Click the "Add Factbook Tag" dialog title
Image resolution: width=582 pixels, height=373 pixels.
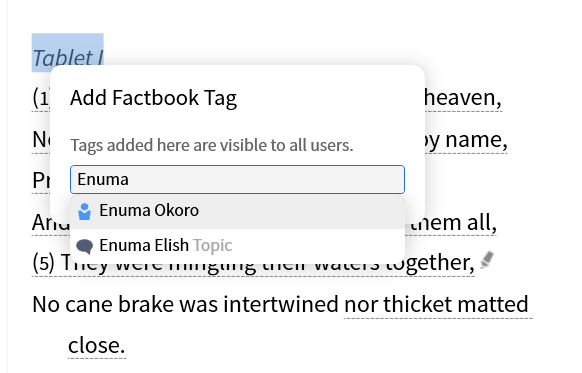(x=153, y=98)
